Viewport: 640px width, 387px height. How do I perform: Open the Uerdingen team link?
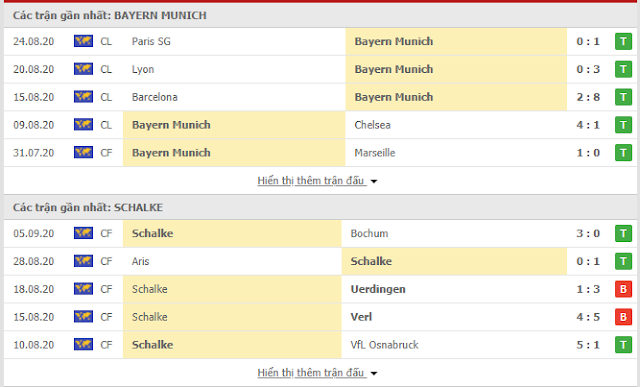[x=378, y=289]
